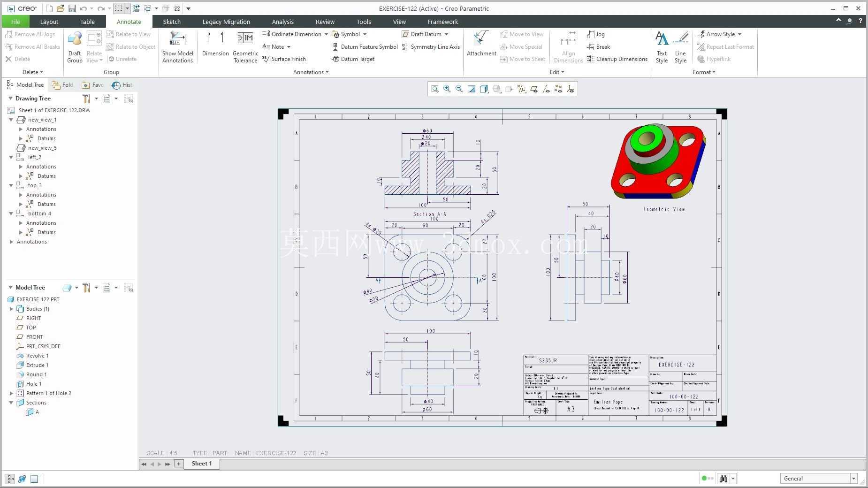Open the Draft Datum dropdown
Image resolution: width=868 pixels, height=488 pixels.
tap(446, 34)
